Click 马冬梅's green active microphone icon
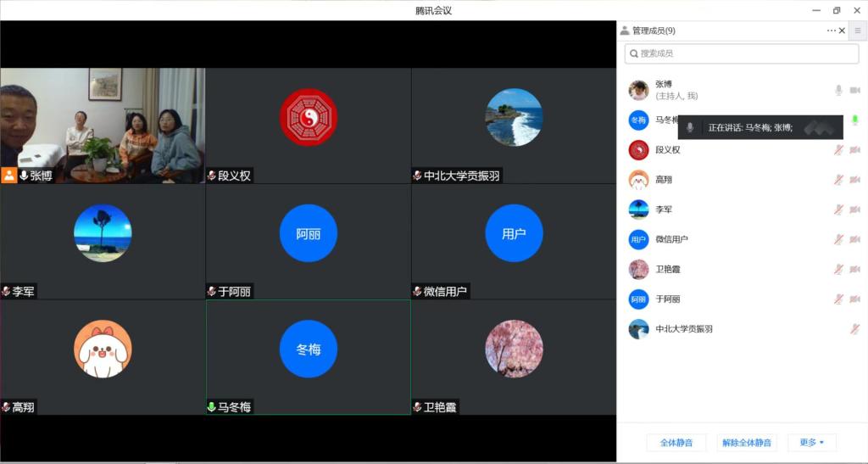Screen dimensions: 868x464 854,120
